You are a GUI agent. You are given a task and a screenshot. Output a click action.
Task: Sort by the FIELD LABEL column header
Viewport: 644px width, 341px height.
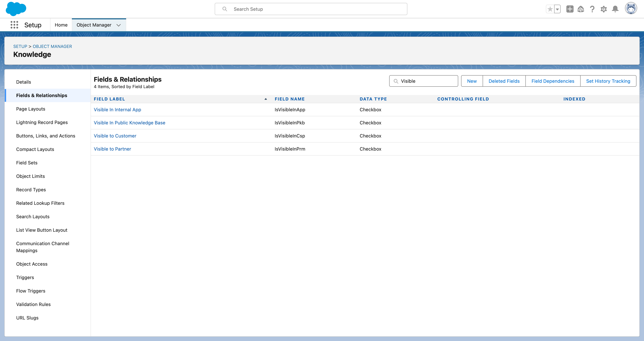pos(109,99)
